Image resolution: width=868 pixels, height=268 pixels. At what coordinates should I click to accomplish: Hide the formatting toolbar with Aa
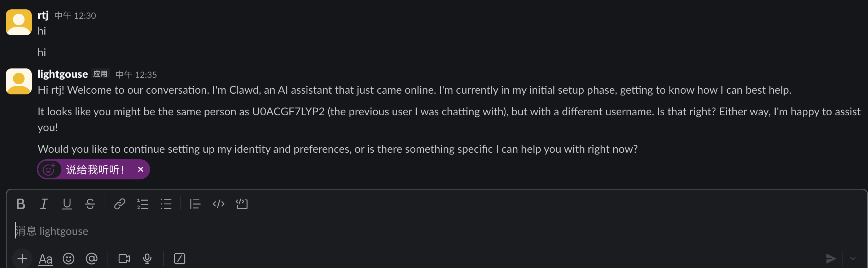point(45,259)
